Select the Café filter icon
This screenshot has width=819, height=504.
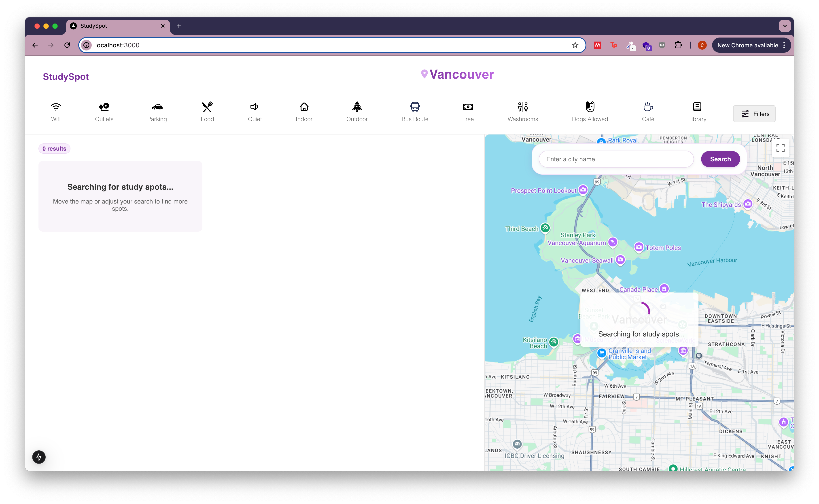tap(647, 107)
